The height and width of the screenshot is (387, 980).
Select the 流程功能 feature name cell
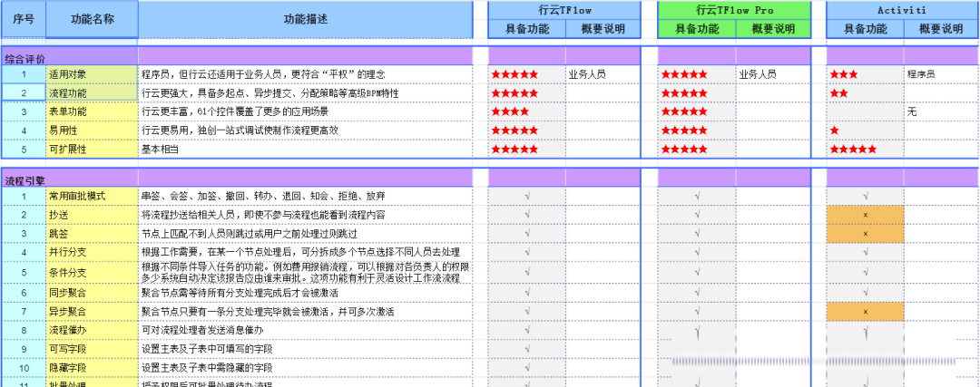coord(92,93)
